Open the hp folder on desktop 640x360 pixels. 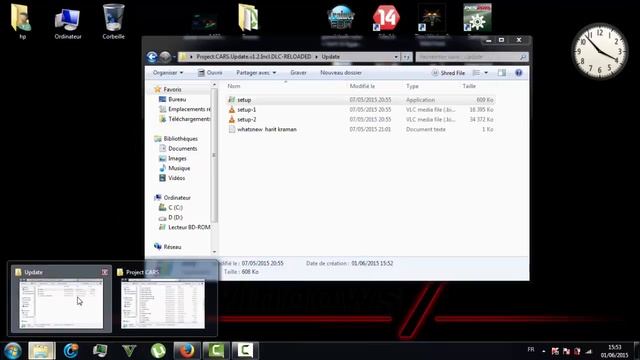[x=21, y=21]
